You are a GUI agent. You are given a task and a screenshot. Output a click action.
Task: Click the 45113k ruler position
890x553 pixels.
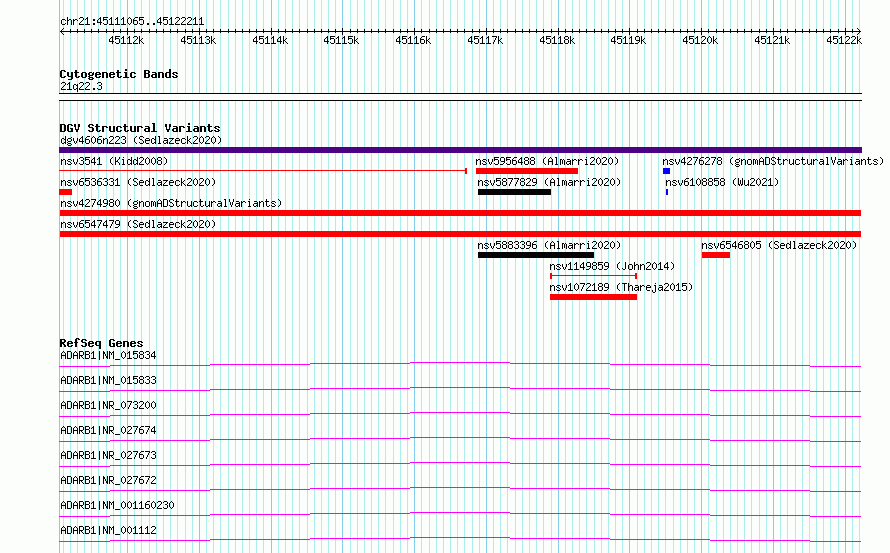point(198,40)
